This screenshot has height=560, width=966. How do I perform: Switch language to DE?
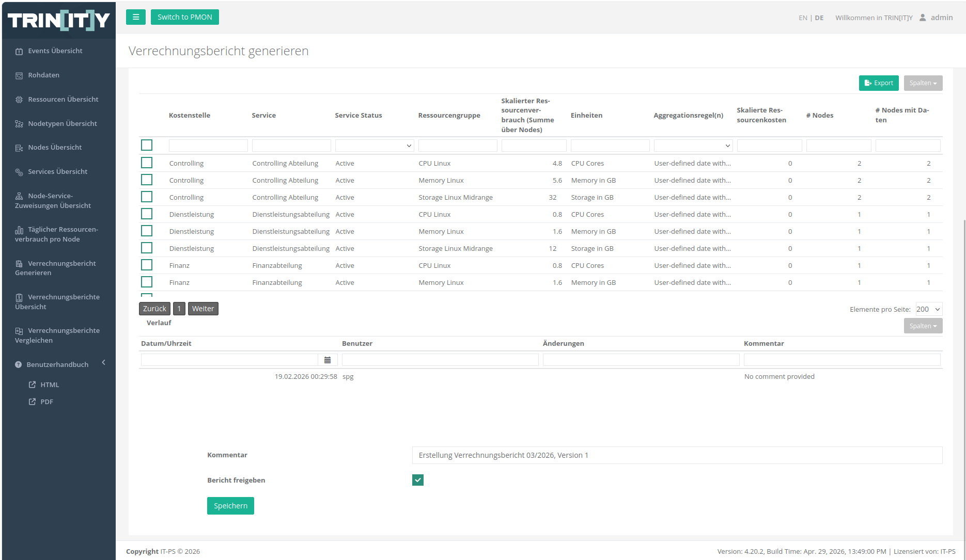pyautogui.click(x=819, y=18)
